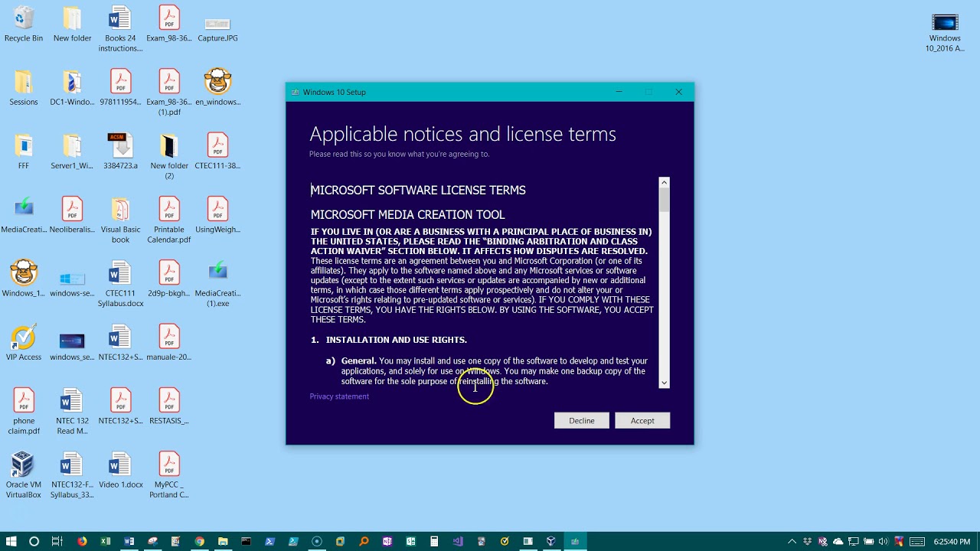Select the RESTASIS_... PDF file
This screenshot has height=551, width=980.
coord(169,406)
